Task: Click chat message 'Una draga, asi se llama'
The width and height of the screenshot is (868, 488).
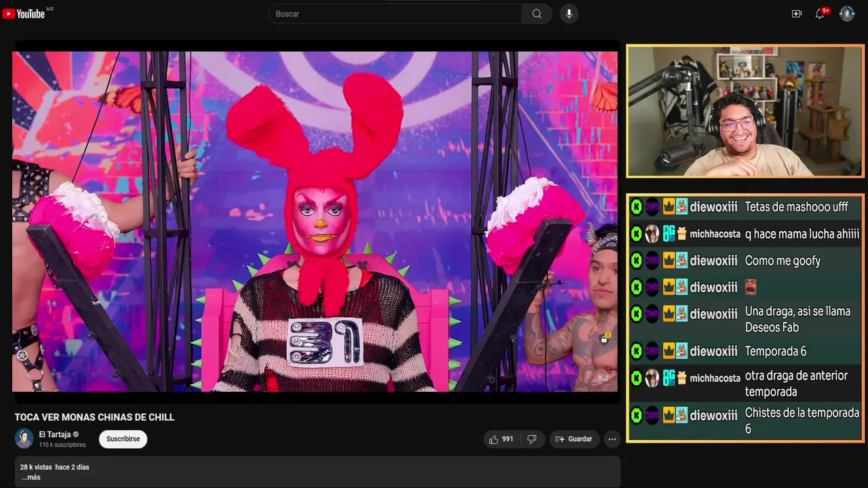Action: click(x=797, y=312)
